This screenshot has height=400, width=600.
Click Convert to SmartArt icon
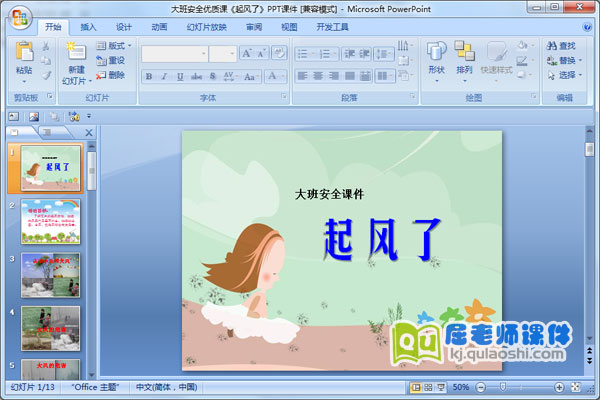(405, 75)
